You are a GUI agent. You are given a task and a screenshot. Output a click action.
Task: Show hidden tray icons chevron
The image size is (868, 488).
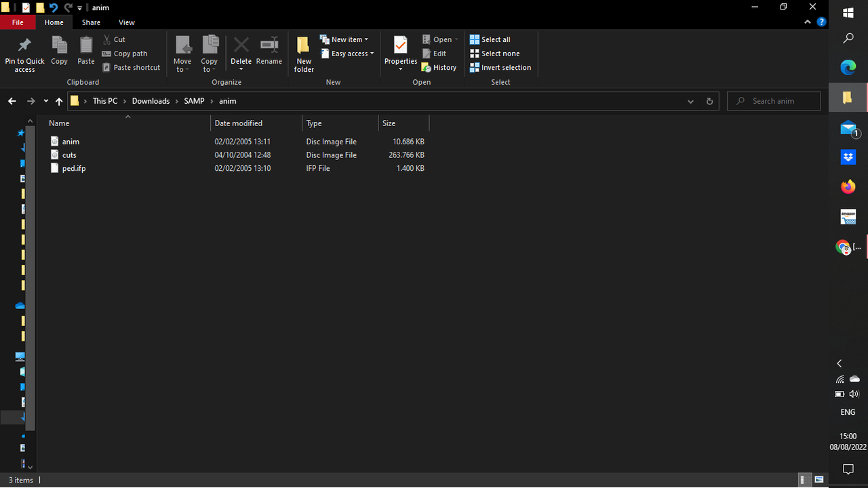pos(840,363)
